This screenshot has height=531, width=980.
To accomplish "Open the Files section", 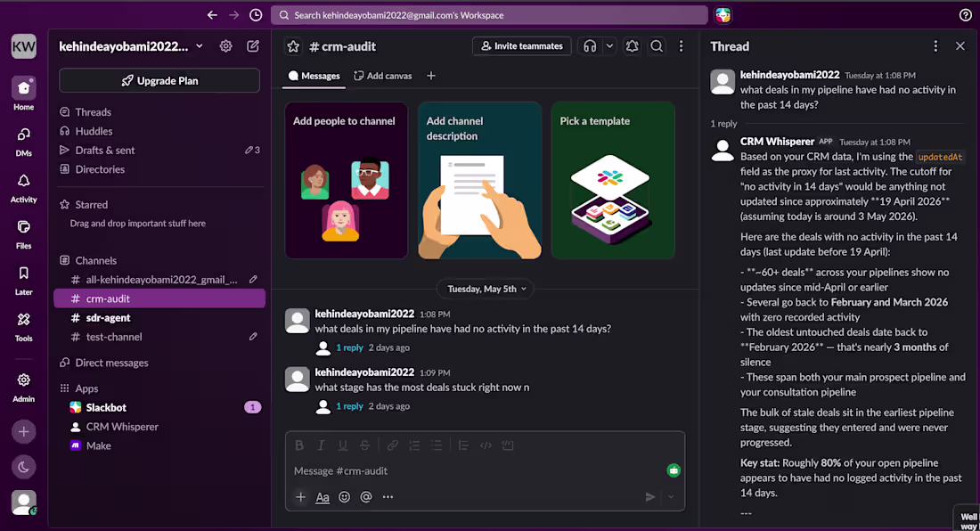I will pyautogui.click(x=24, y=234).
